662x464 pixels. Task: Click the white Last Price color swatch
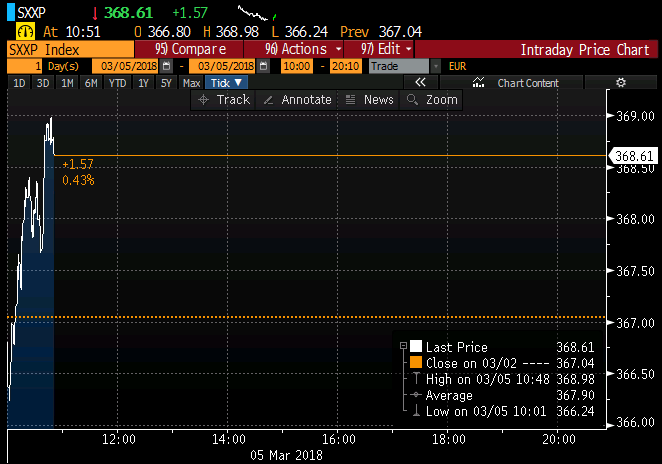pyautogui.click(x=416, y=346)
